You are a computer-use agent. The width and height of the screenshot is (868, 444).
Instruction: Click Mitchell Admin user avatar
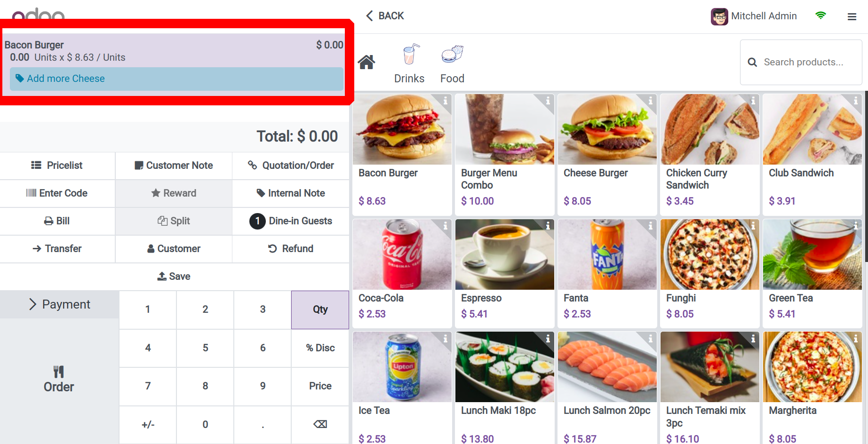pos(719,16)
